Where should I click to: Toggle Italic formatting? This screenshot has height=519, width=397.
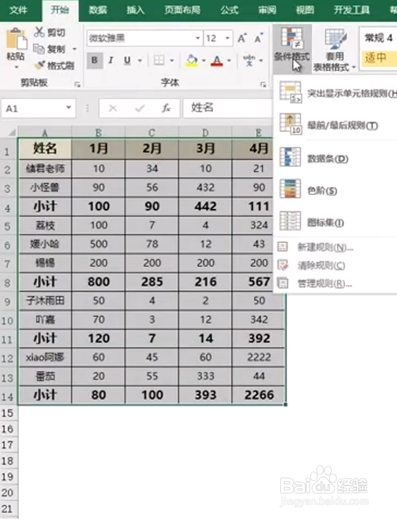click(x=111, y=60)
